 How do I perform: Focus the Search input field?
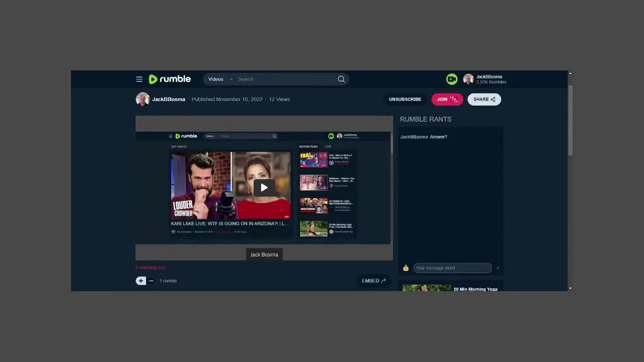pyautogui.click(x=286, y=79)
